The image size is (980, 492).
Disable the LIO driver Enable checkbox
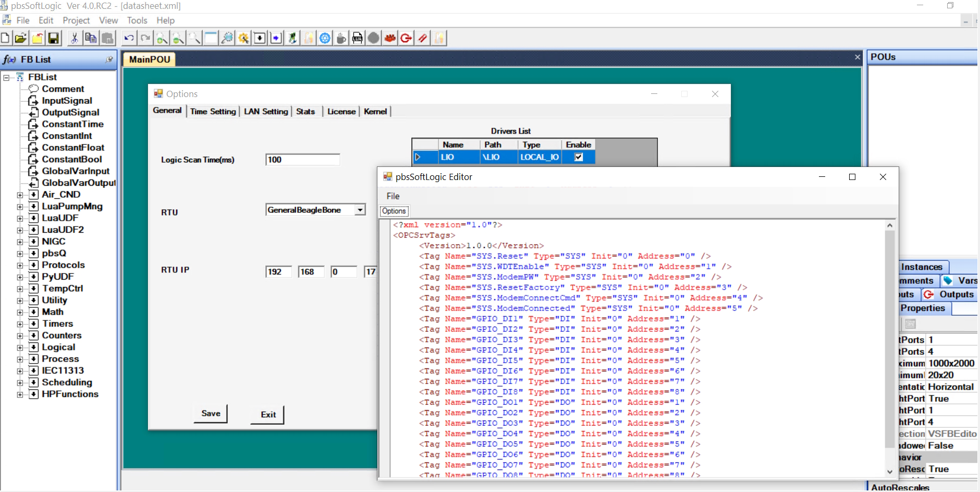tap(579, 157)
